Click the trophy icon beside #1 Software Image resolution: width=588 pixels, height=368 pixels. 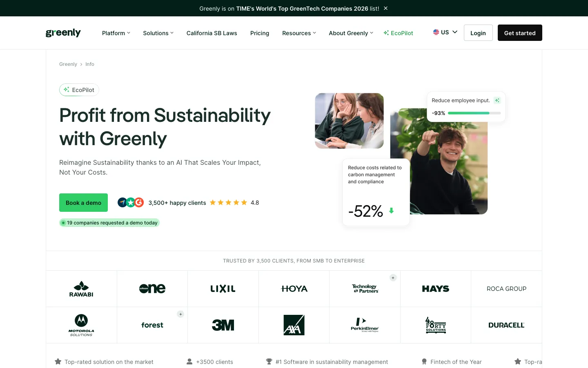[269, 361]
